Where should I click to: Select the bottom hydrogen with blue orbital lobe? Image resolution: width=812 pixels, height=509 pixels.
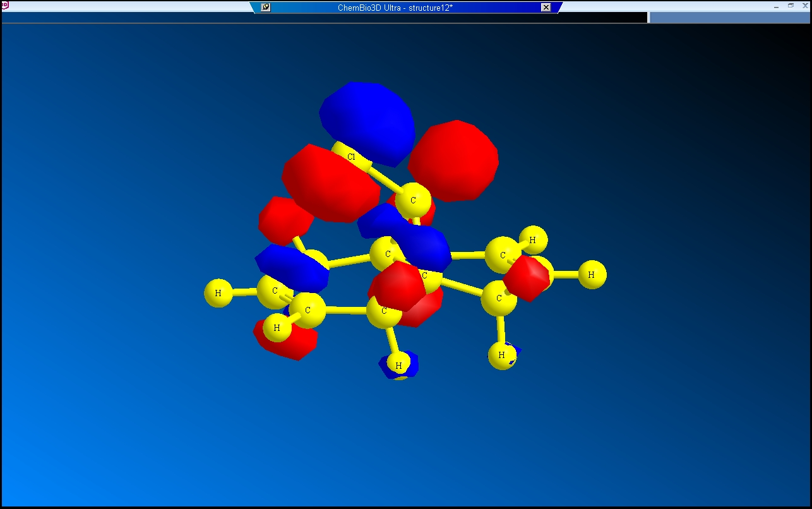399,365
